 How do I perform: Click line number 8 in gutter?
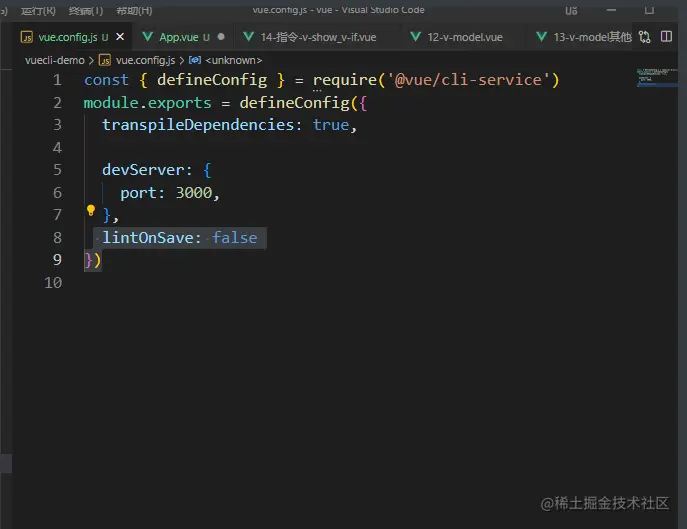pyautogui.click(x=57, y=238)
